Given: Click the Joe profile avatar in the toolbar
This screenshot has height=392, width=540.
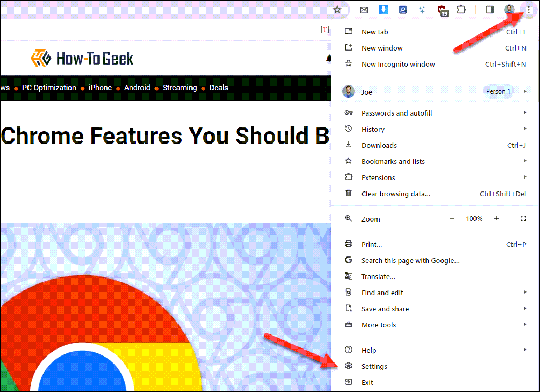Looking at the screenshot, I should click(x=509, y=10).
